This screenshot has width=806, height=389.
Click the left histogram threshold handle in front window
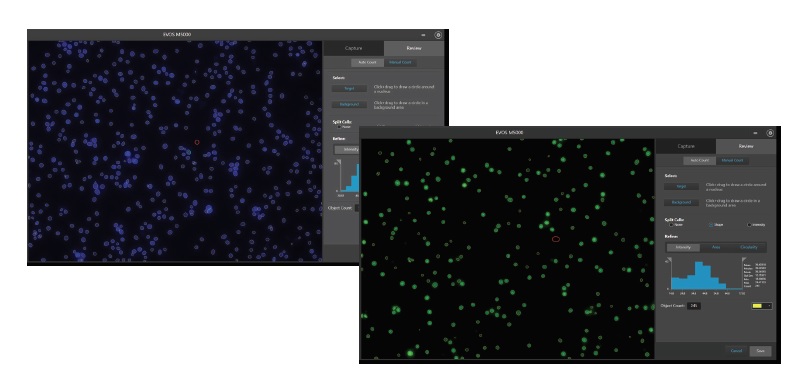coord(669,261)
